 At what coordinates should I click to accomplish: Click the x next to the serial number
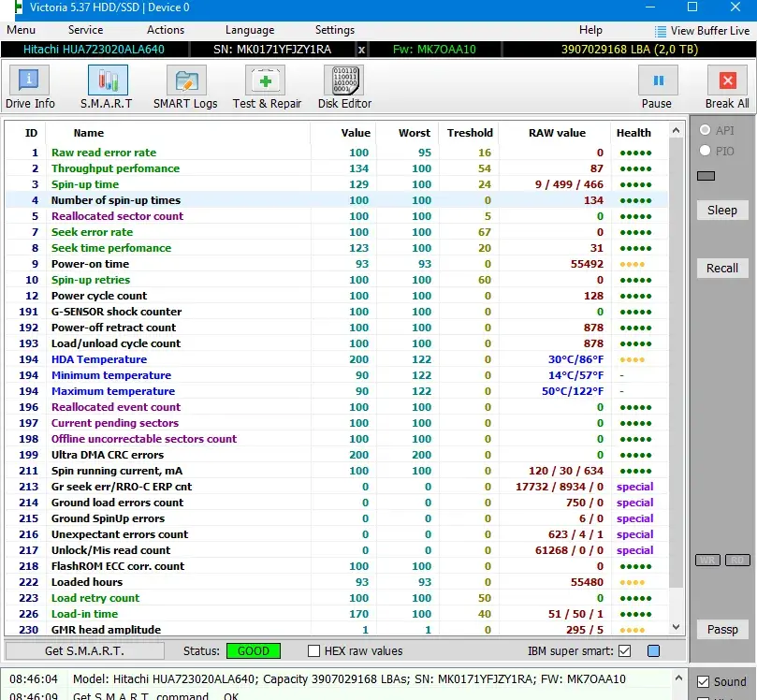[x=361, y=50]
